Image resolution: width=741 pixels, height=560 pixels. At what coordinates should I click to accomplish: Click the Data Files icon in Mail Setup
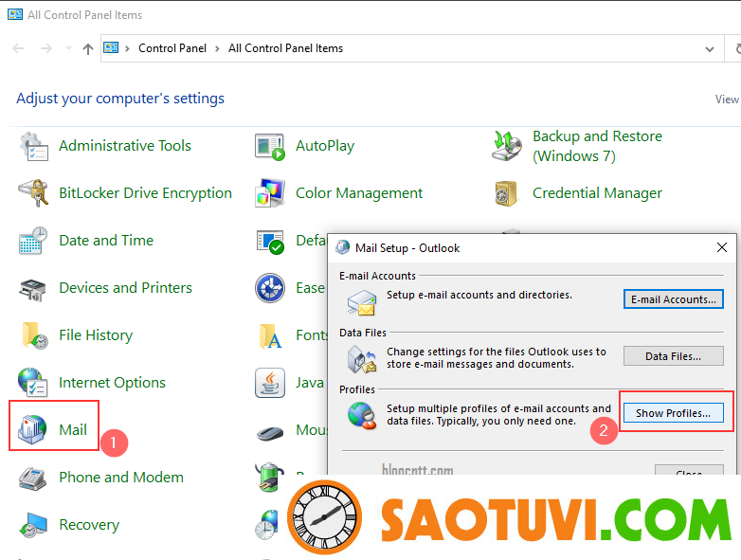tap(362, 359)
